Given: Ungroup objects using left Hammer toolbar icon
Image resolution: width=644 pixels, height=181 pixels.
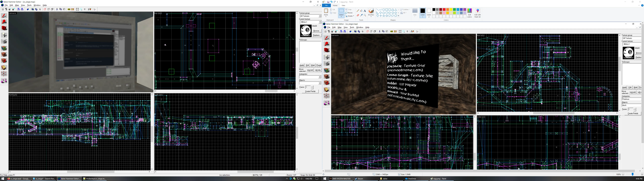Looking at the screenshot, I should point(36,10).
